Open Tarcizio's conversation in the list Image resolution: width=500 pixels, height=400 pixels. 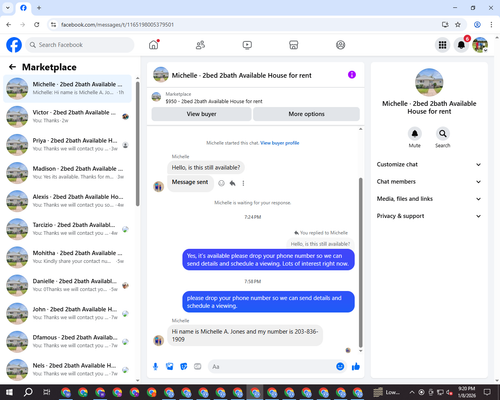click(x=67, y=229)
